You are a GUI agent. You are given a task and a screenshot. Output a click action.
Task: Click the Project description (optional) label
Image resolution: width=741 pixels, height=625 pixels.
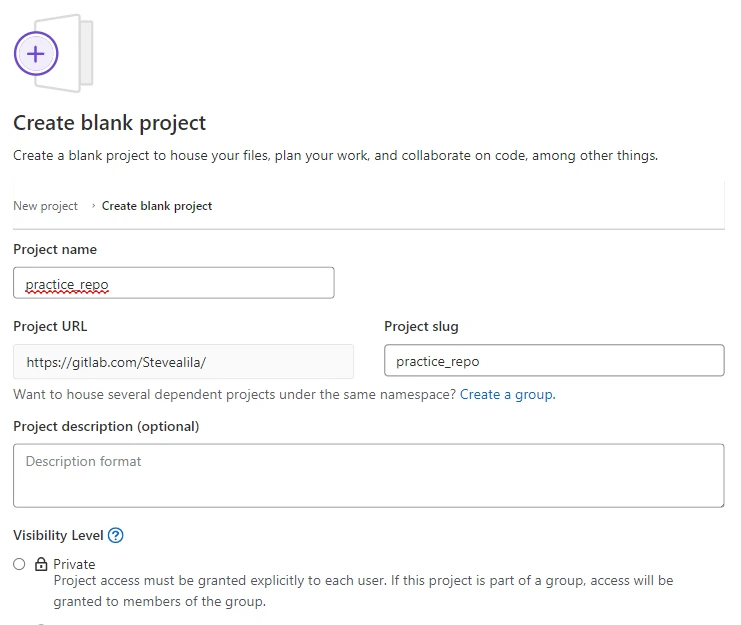(x=106, y=426)
